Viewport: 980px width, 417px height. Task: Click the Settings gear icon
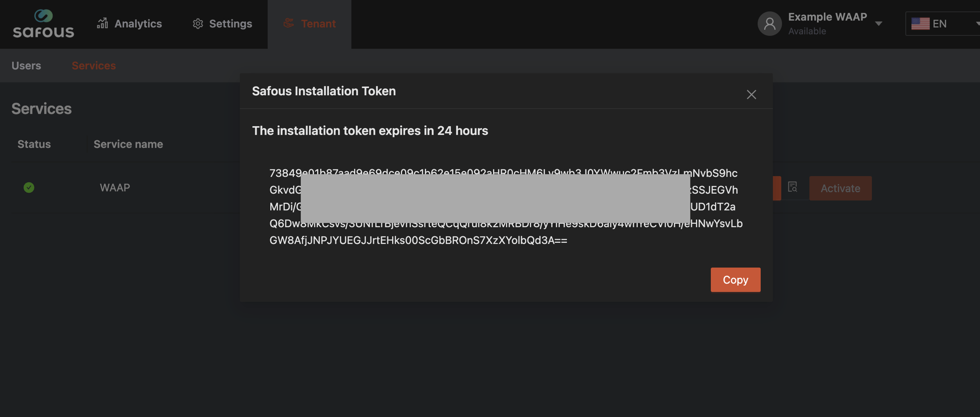[x=198, y=23]
